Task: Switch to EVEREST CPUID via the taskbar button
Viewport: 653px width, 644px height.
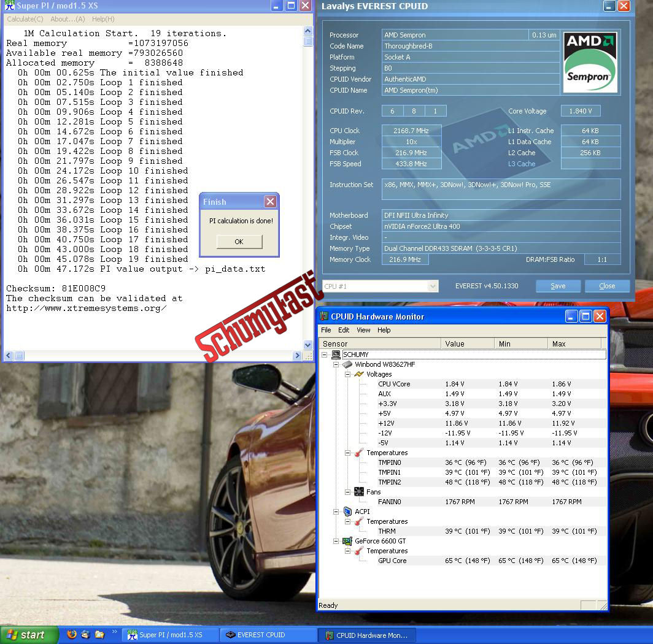Action: tap(269, 635)
